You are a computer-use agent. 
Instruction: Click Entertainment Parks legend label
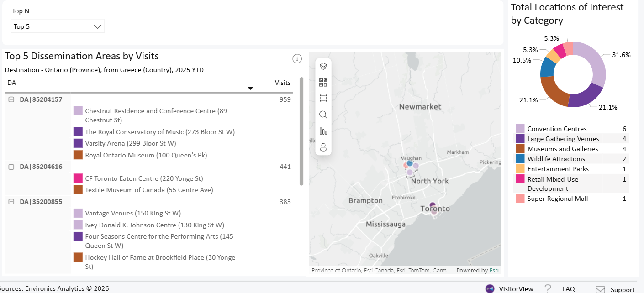click(558, 169)
